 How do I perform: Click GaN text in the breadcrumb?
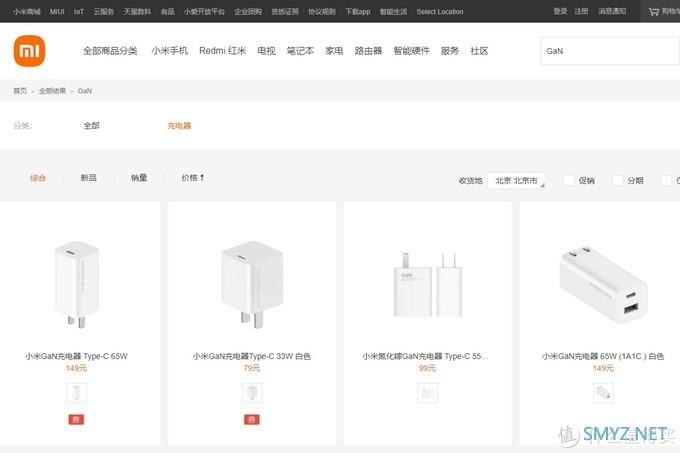[85, 91]
